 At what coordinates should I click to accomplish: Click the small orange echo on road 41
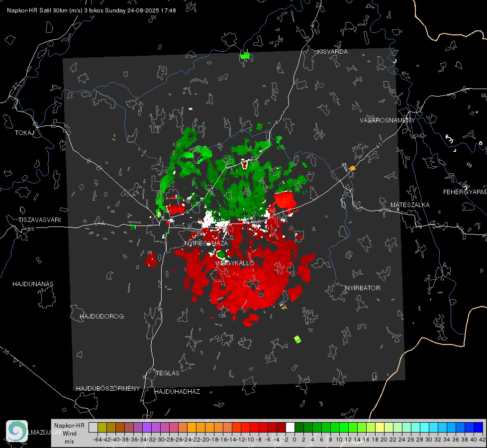[352, 169]
